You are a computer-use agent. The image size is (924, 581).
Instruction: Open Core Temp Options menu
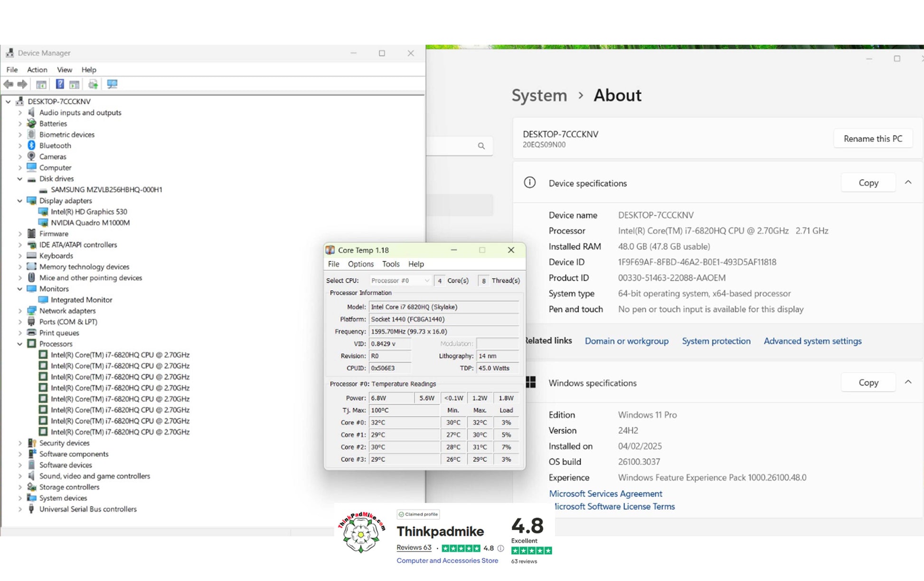coord(360,264)
